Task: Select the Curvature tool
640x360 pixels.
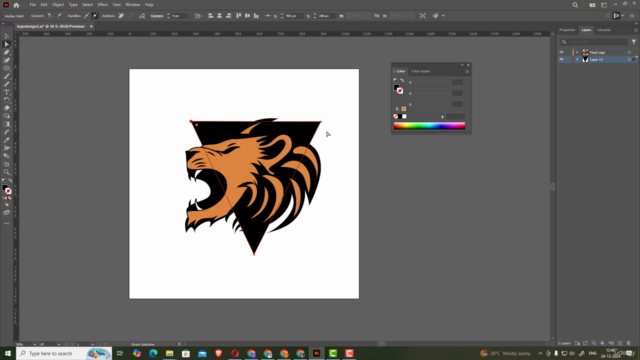Action: click(x=7, y=60)
